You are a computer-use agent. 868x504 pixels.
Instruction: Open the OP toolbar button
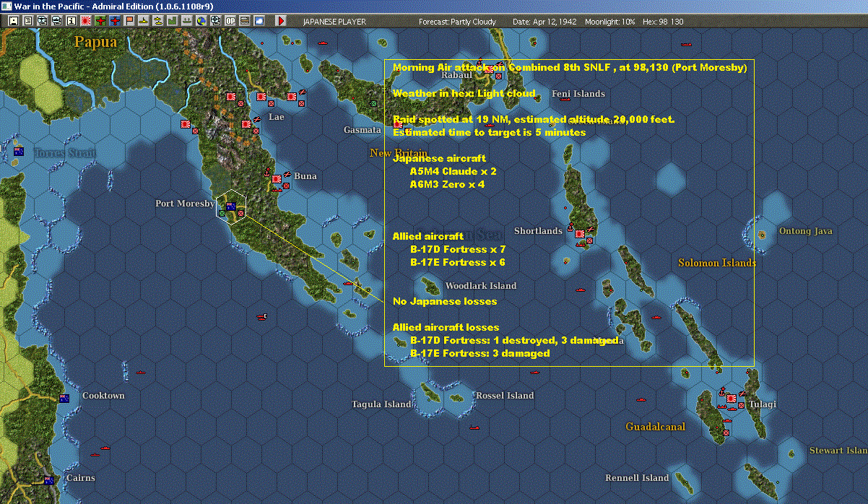point(230,21)
